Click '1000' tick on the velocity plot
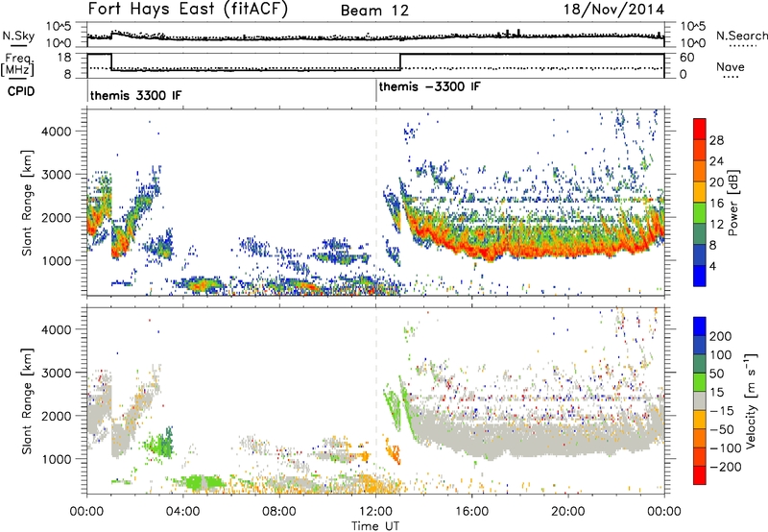Screen dimensions: 768x532 tap(56, 459)
